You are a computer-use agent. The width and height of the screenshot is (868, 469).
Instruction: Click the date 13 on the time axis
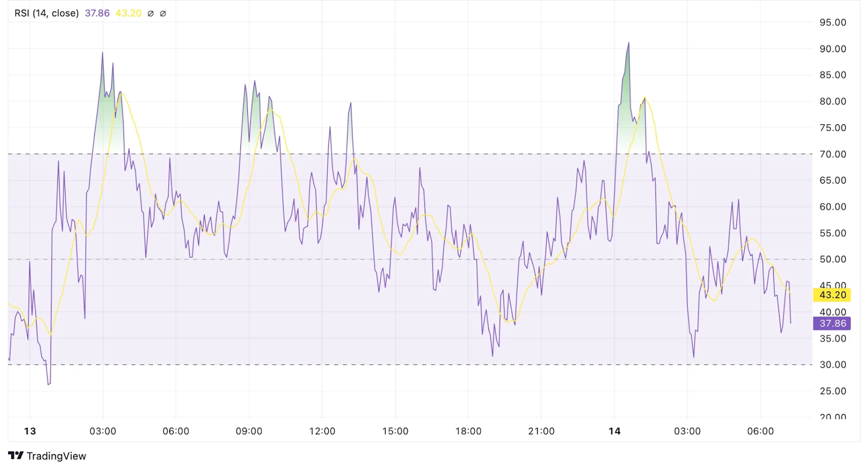coord(30,431)
